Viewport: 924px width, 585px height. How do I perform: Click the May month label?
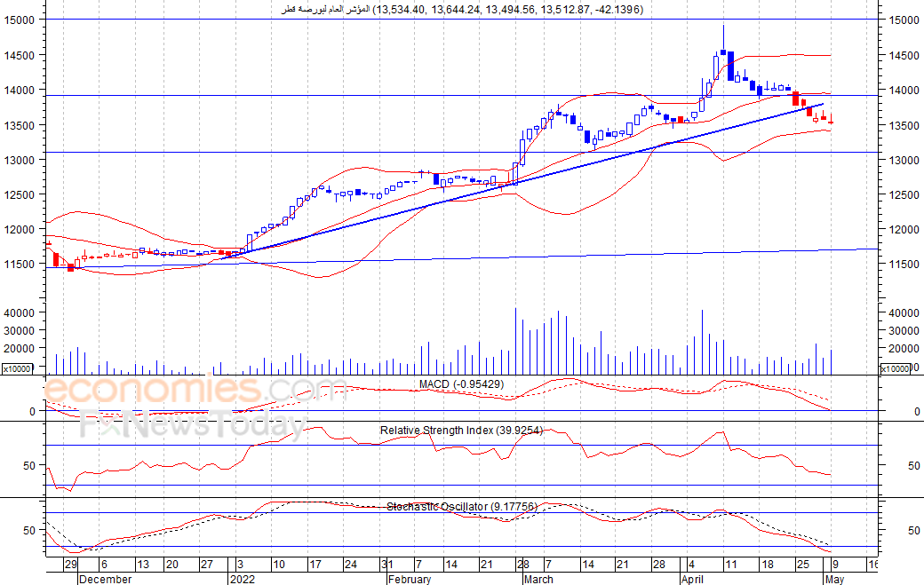pos(834,579)
